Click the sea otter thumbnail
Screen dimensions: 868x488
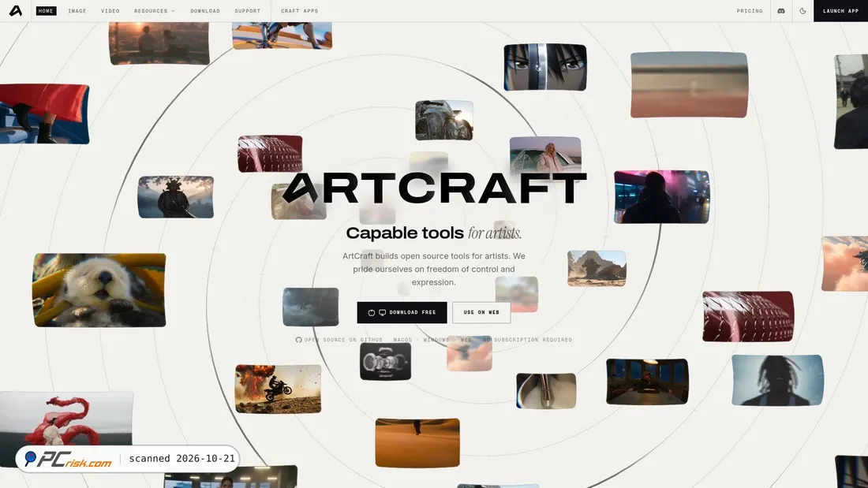pos(99,290)
